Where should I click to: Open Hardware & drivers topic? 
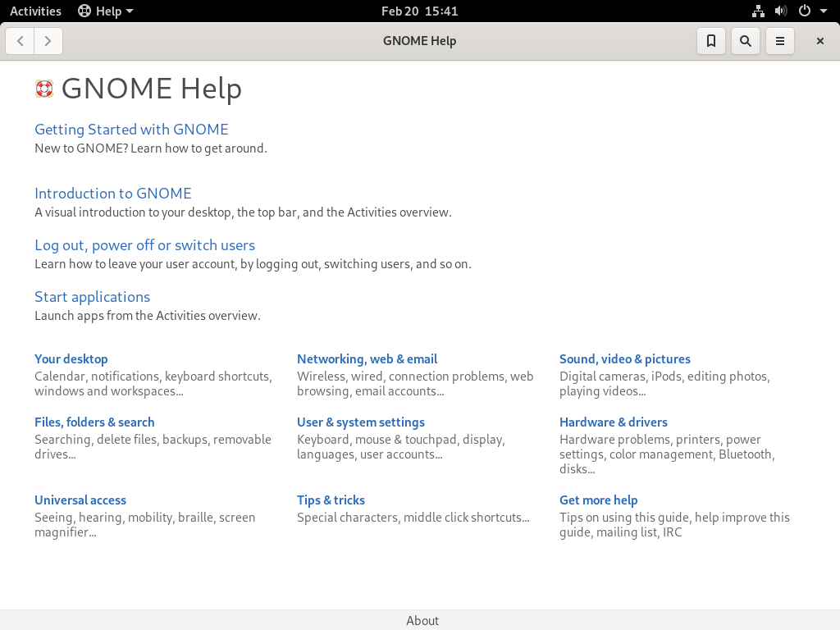click(614, 422)
